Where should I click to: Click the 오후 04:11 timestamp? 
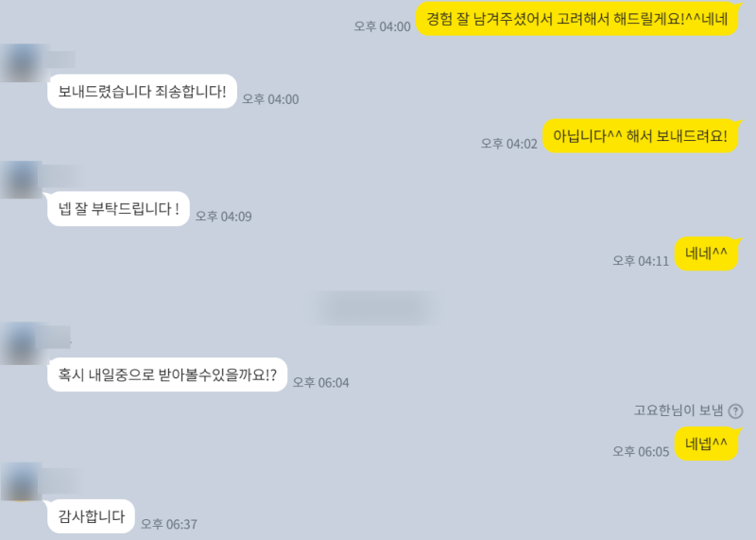[641, 261]
